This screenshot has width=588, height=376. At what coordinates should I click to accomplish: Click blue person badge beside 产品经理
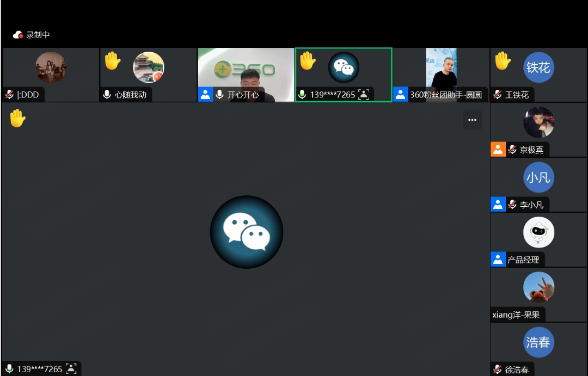(498, 260)
